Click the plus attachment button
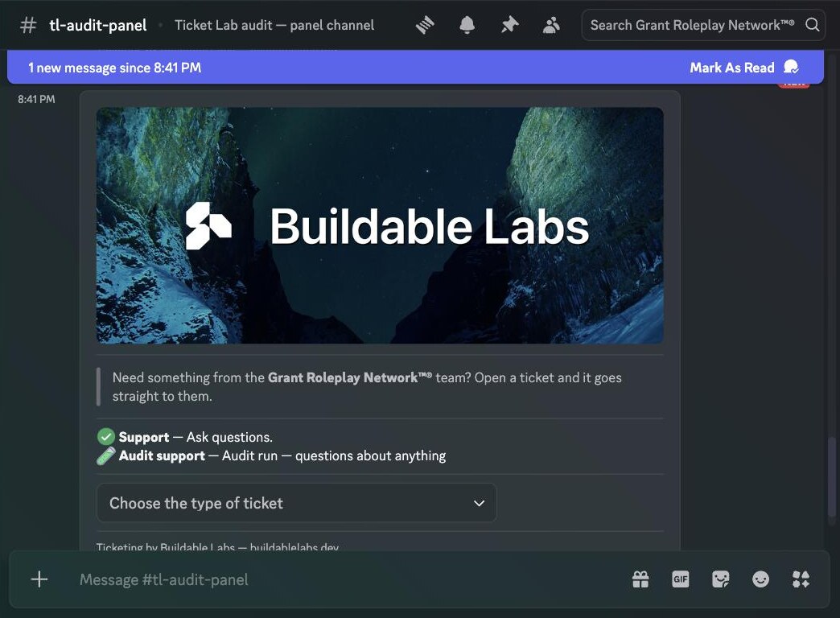840x618 pixels. [x=39, y=579]
